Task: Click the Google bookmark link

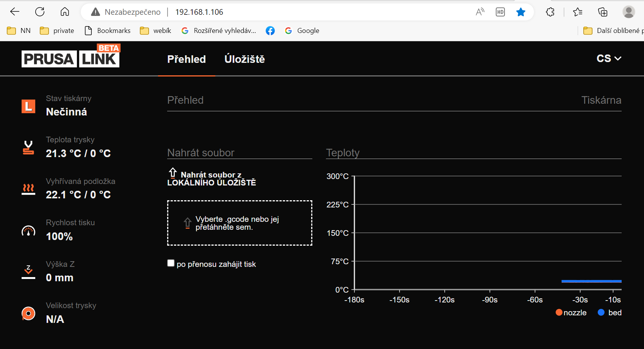Action: pos(302,31)
